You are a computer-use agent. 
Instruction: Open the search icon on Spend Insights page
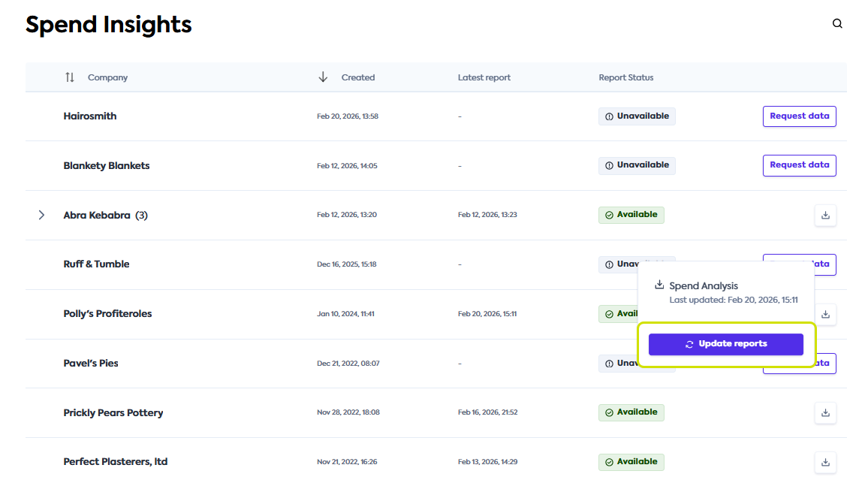point(836,23)
